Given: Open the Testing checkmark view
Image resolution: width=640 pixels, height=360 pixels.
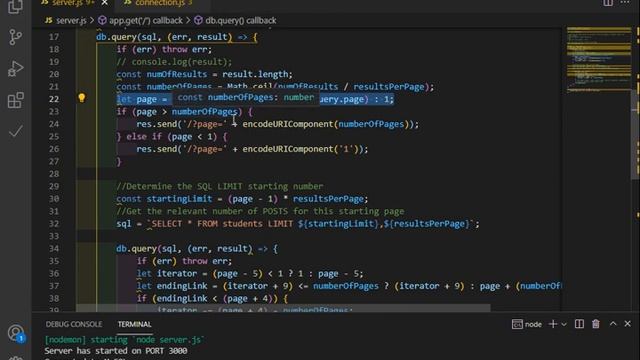Looking at the screenshot, I should coord(15,131).
